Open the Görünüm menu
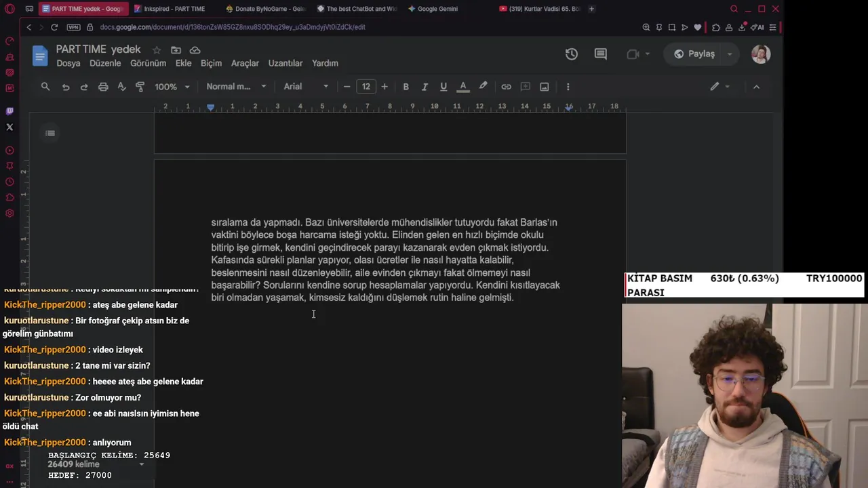The image size is (868, 488). (148, 63)
